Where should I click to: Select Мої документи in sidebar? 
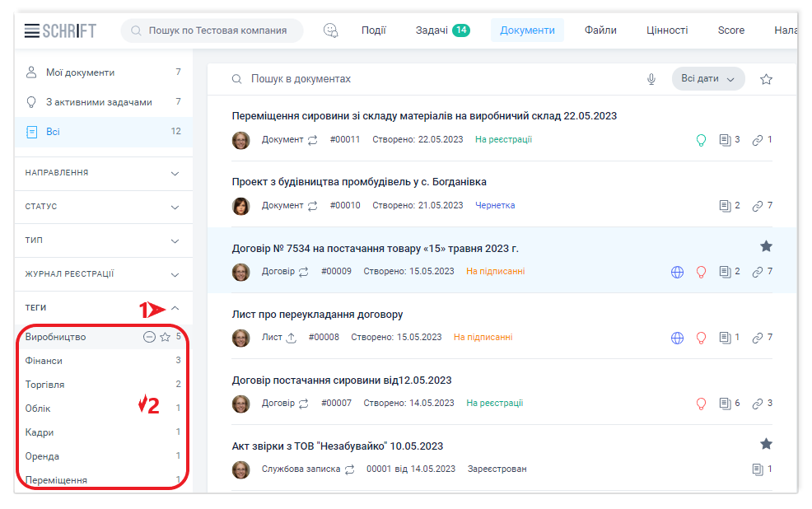pos(80,72)
